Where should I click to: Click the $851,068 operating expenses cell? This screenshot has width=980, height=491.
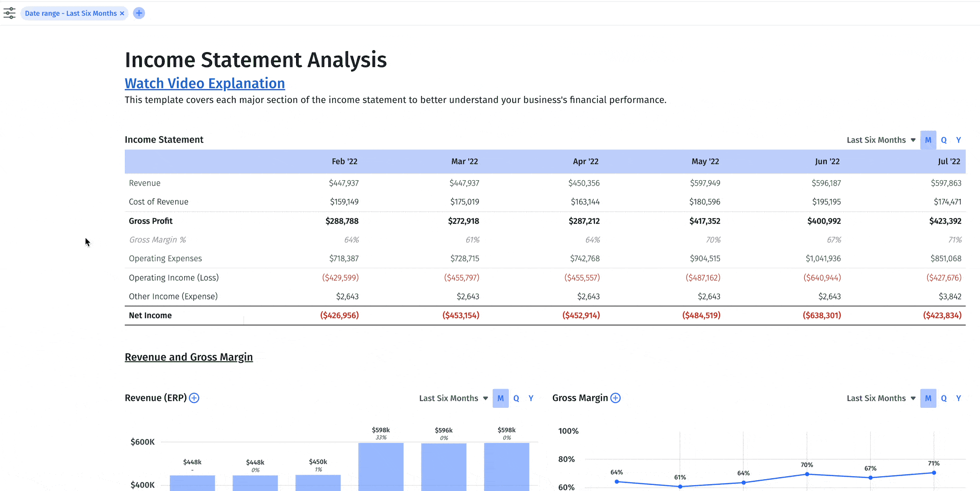946,258
